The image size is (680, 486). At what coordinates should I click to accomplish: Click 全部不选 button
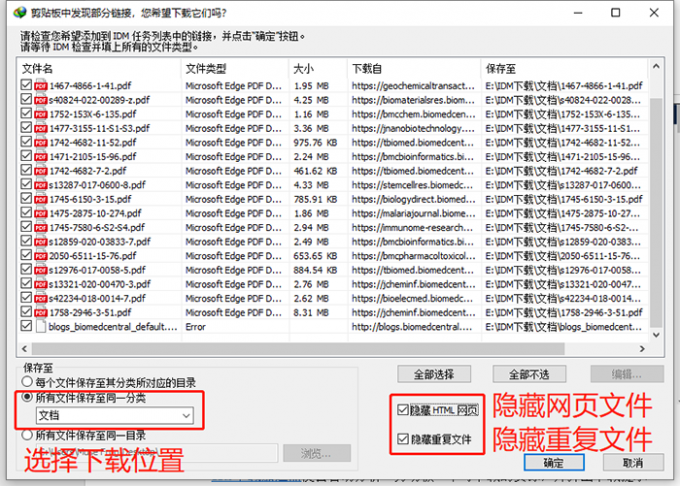point(529,374)
